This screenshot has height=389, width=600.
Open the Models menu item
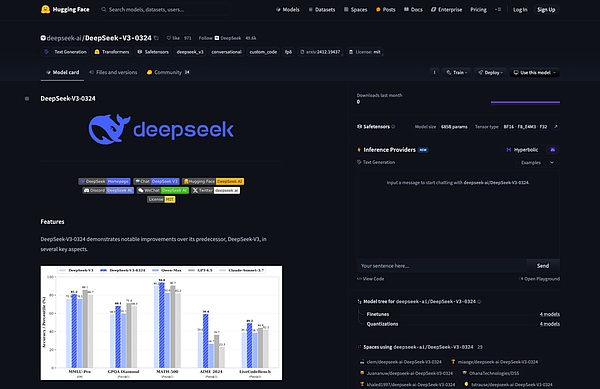tap(288, 10)
